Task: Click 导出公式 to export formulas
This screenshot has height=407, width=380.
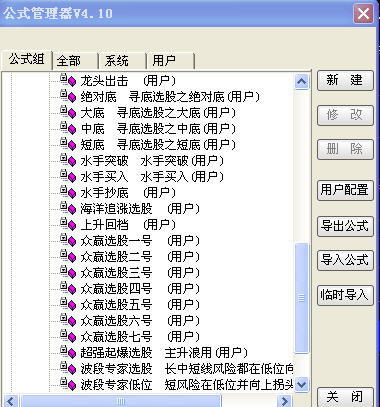Action: point(345,226)
